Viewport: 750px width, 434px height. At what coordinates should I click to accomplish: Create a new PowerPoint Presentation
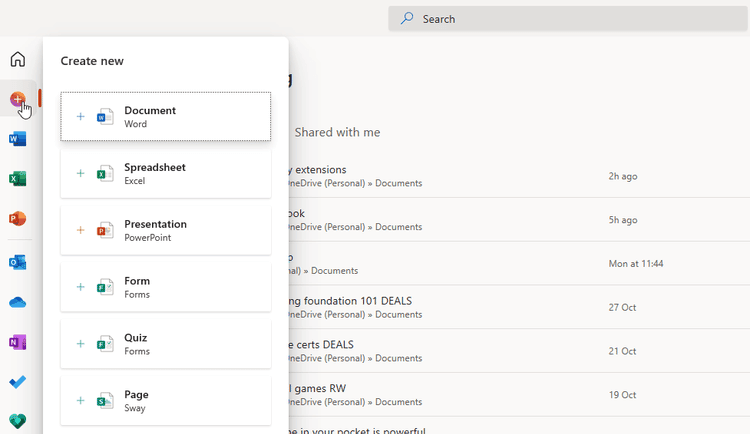coord(166,231)
